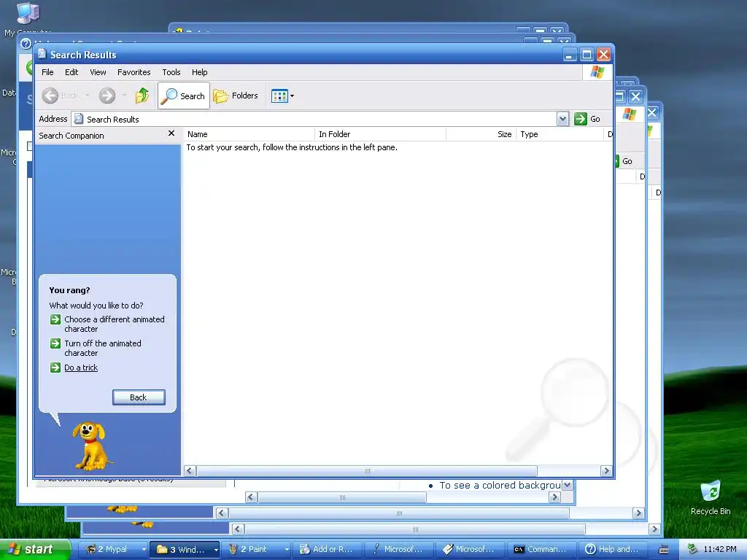Select the My Computer desktop icon

[x=28, y=19]
